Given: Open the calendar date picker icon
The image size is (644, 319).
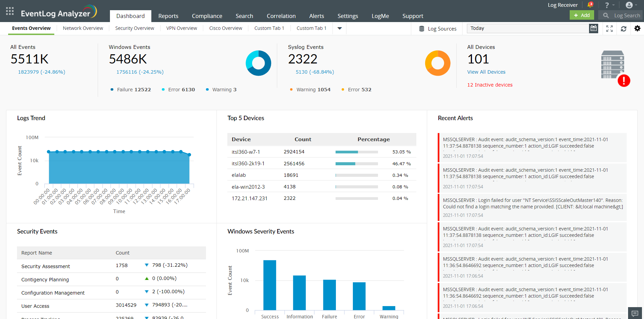Looking at the screenshot, I should pyautogui.click(x=593, y=29).
